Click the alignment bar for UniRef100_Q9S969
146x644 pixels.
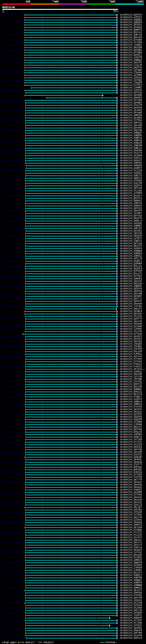click(x=64, y=95)
